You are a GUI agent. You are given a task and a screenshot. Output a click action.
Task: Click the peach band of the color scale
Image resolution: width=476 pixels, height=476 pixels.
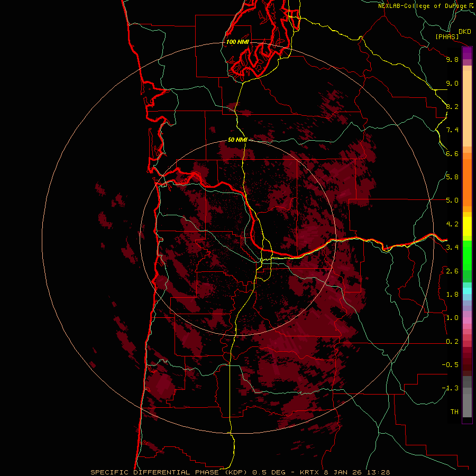point(467,108)
